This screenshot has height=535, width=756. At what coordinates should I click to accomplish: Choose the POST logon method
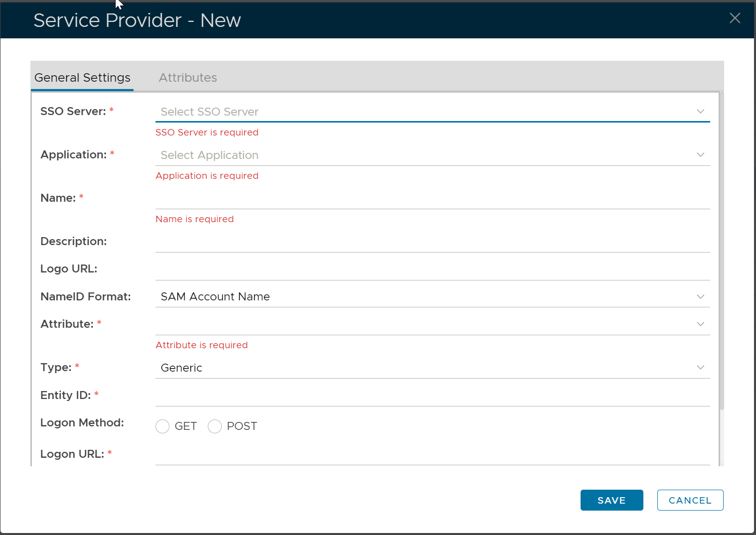click(215, 426)
